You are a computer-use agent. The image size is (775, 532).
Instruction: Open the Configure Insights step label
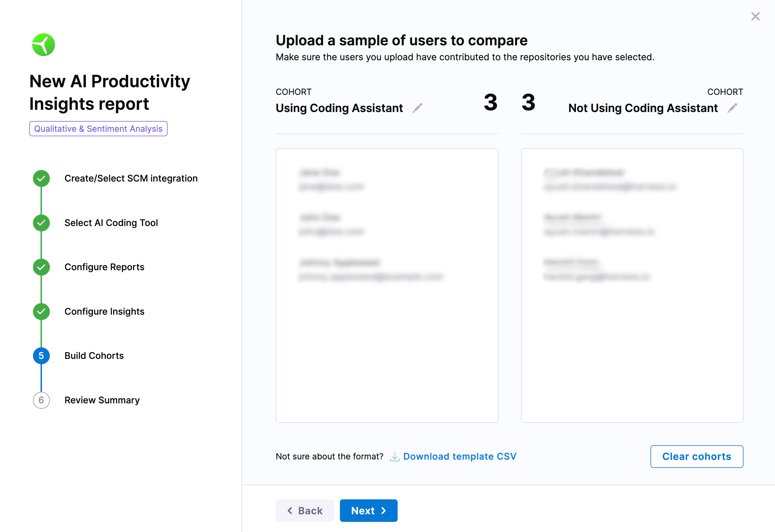[x=104, y=312]
